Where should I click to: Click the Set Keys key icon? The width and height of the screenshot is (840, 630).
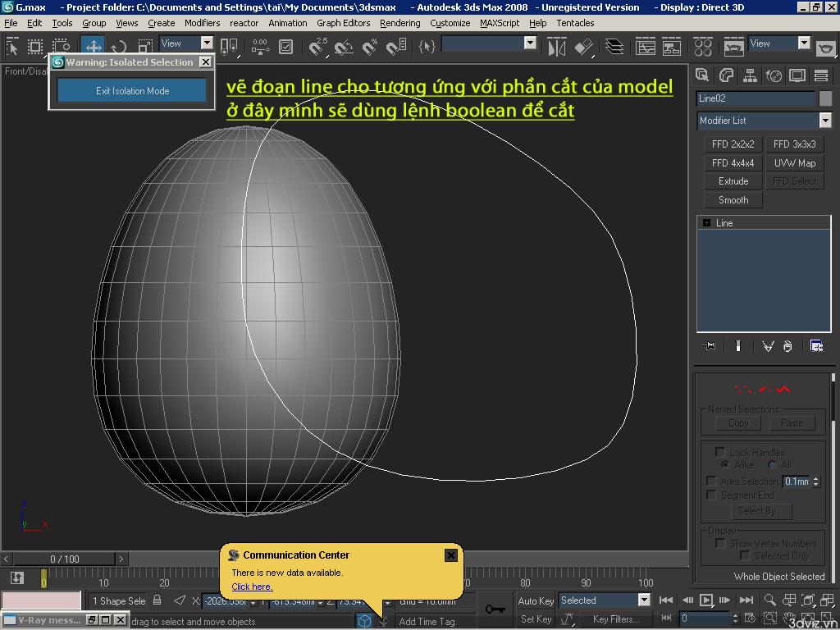[x=495, y=609]
